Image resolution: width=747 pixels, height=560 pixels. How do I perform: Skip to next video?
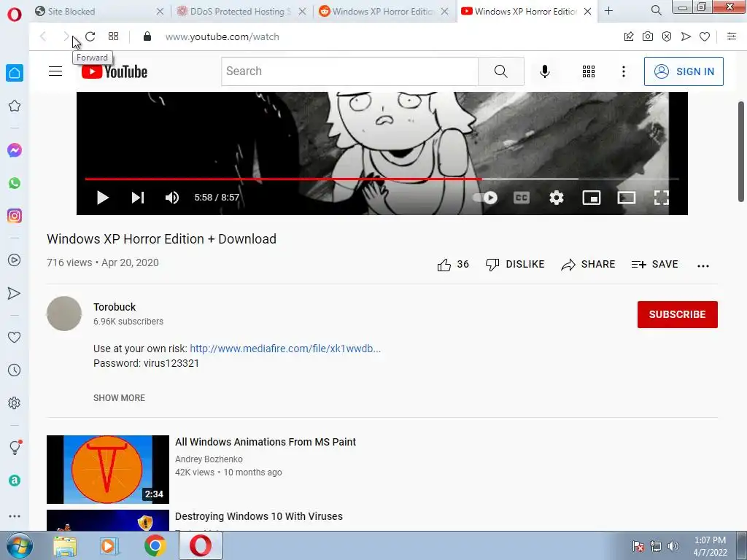[x=138, y=198]
